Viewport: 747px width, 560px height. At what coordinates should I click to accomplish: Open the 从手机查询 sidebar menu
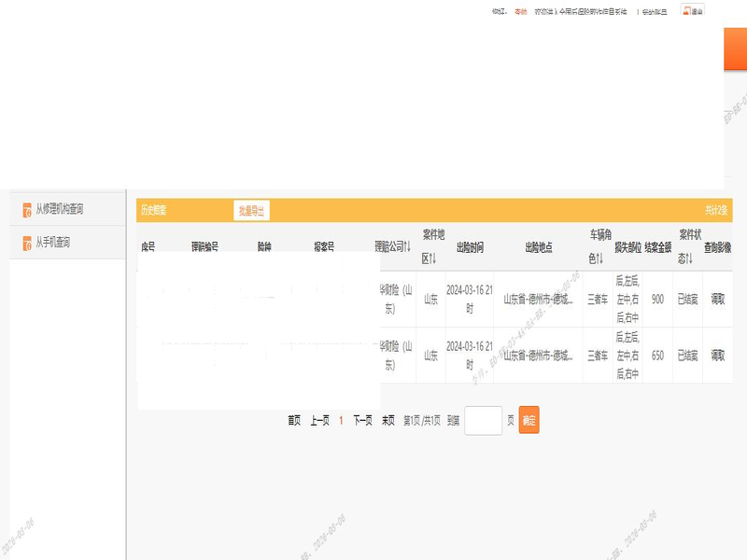[67, 243]
